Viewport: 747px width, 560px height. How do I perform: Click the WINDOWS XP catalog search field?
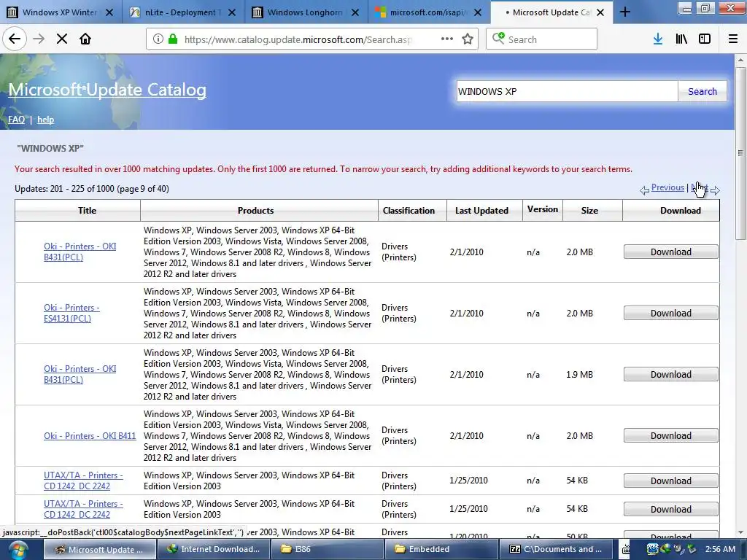click(x=567, y=91)
